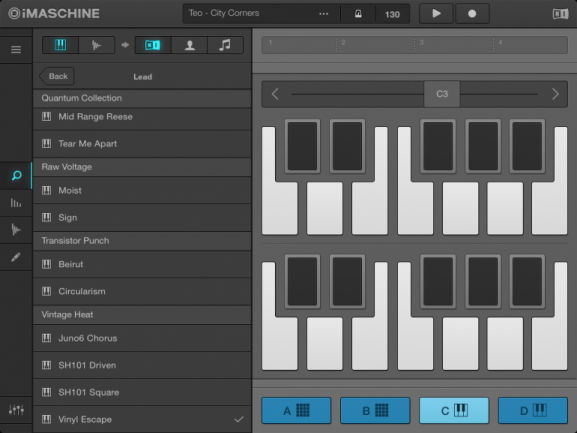Viewport: 577px width, 433px height.
Task: Open the bars mixer icon in sidebar
Action: 16,203
